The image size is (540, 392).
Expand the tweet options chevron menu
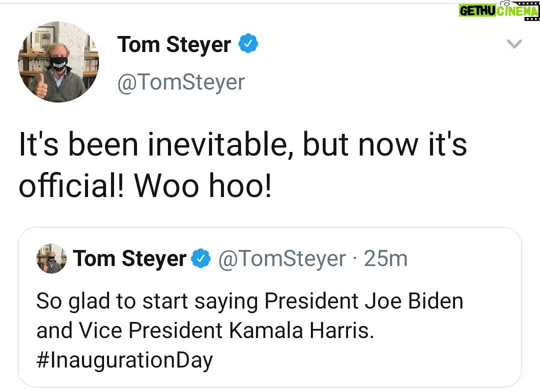(514, 44)
